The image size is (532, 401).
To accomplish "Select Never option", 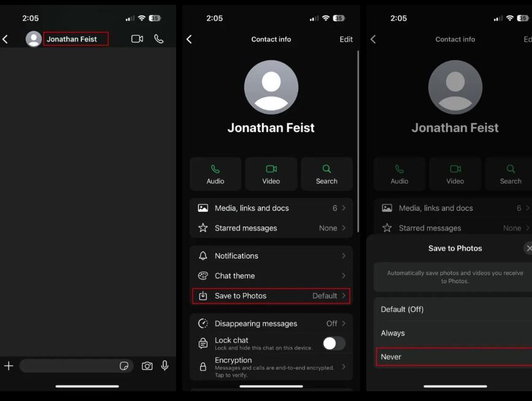I will [x=454, y=357].
